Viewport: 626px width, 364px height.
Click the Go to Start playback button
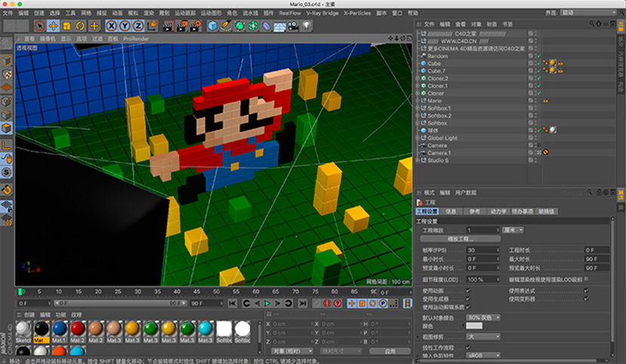pyautogui.click(x=232, y=304)
